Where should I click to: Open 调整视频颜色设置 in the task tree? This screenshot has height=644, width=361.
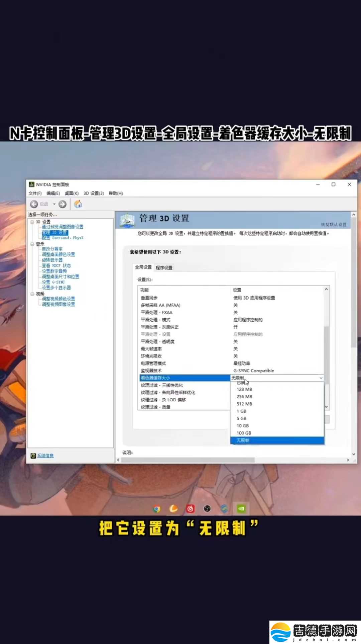pos(58,299)
